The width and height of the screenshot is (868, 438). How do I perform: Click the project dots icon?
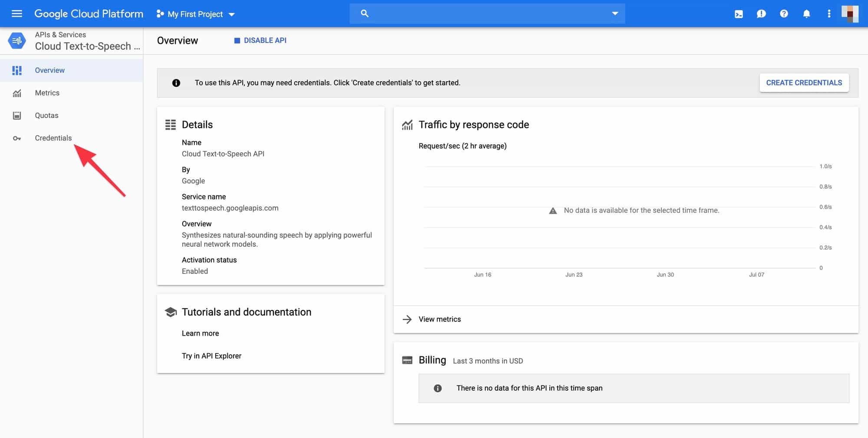tap(160, 14)
